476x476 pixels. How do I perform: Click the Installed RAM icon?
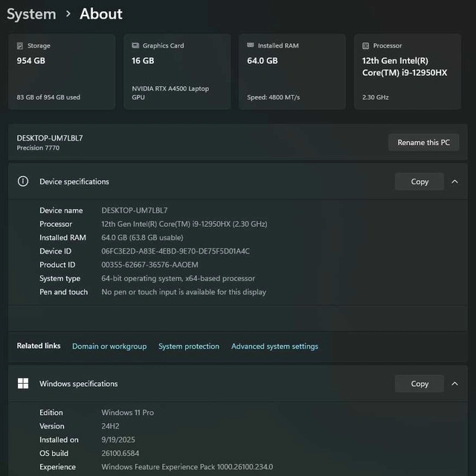[x=251, y=45]
